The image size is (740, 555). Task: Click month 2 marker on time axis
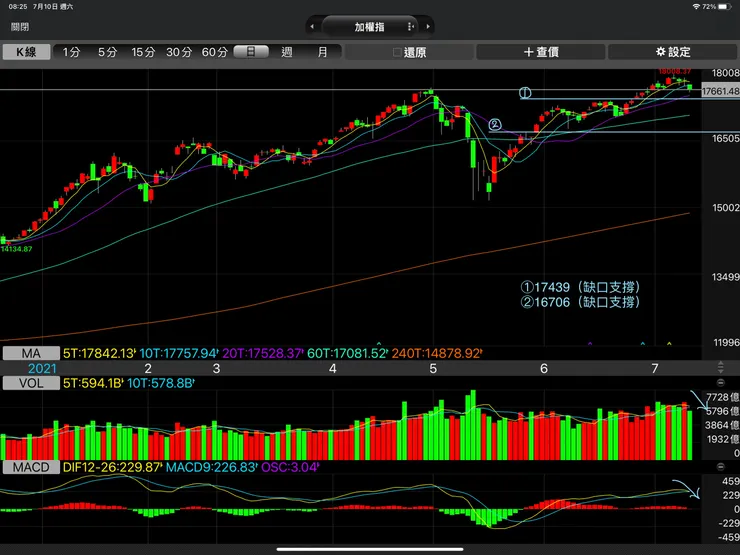tap(148, 369)
